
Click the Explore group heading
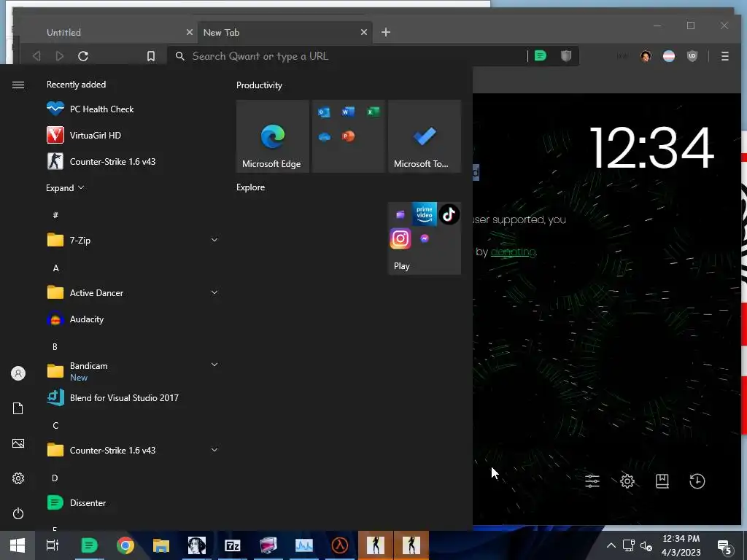click(x=251, y=187)
